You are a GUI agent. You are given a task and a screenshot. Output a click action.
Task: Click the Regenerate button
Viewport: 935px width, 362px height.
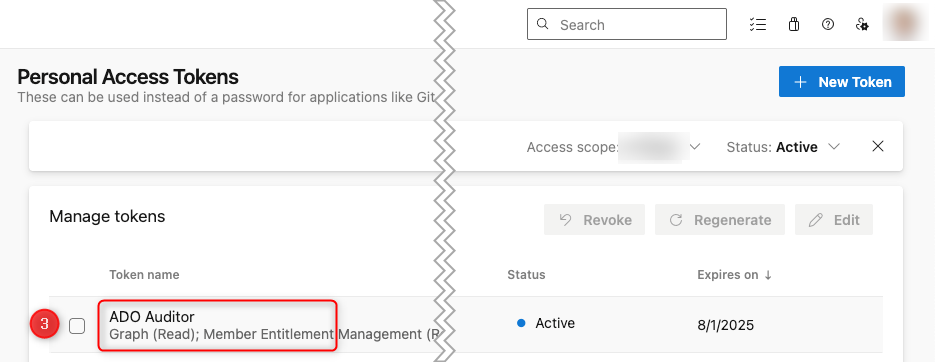(720, 220)
